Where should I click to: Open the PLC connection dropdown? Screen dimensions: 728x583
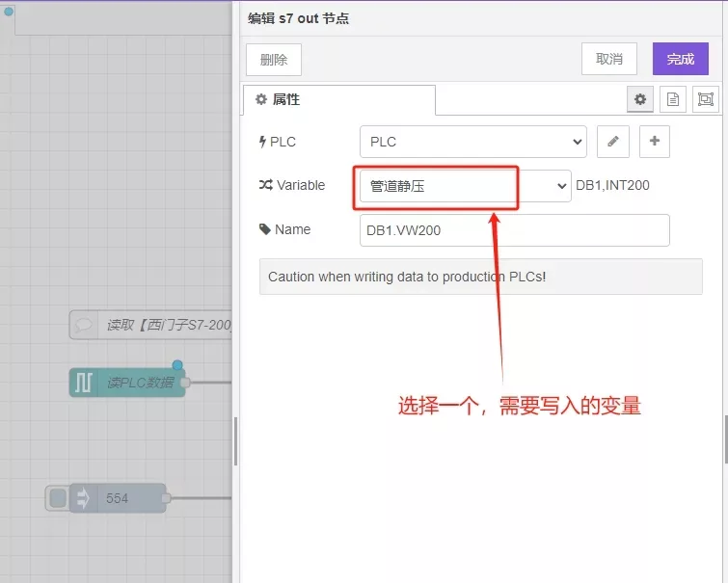click(473, 142)
